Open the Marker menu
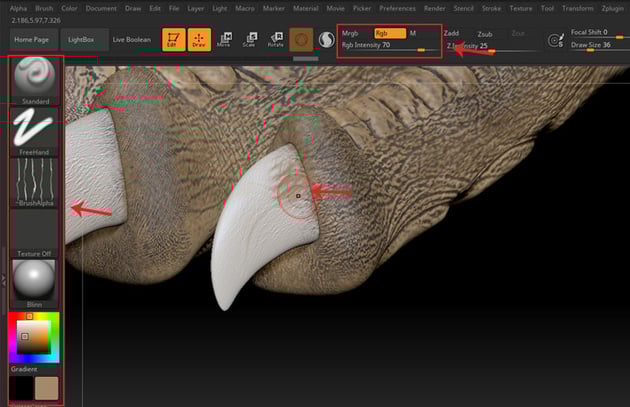 pos(274,8)
